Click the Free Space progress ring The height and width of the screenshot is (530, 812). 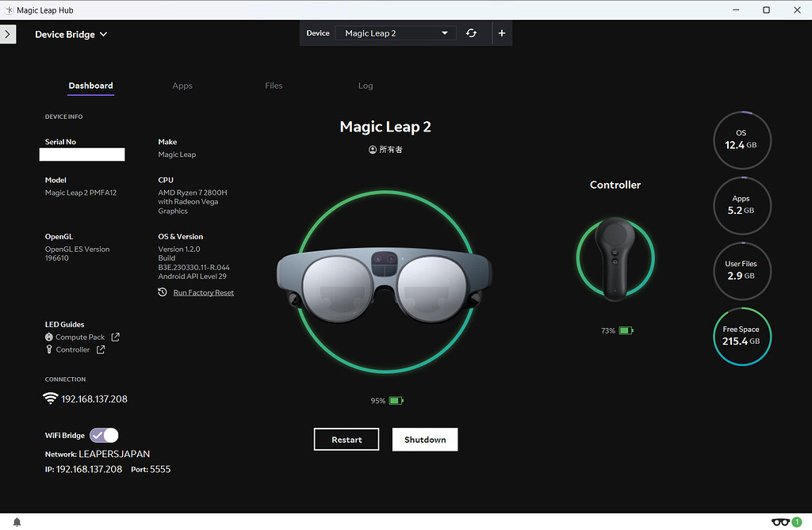coord(742,337)
